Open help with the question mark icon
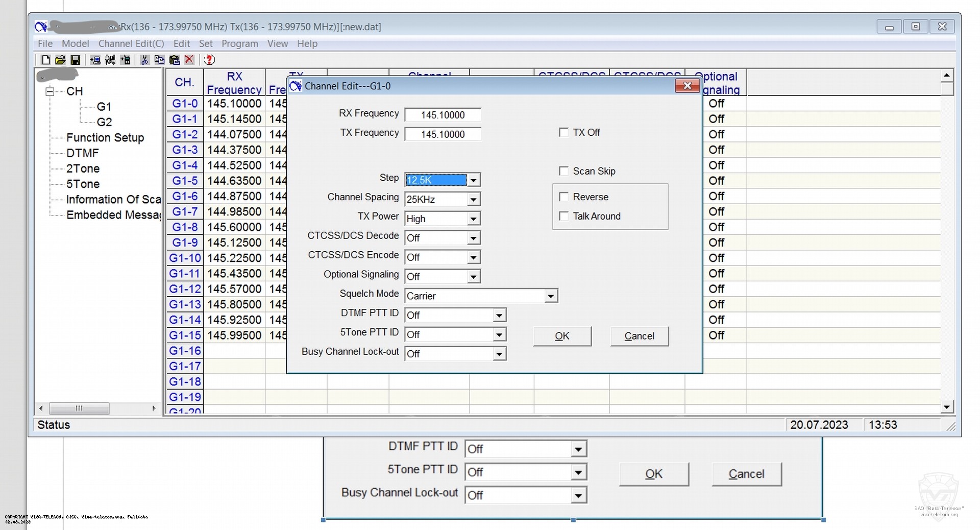The height and width of the screenshot is (530, 980). click(209, 60)
